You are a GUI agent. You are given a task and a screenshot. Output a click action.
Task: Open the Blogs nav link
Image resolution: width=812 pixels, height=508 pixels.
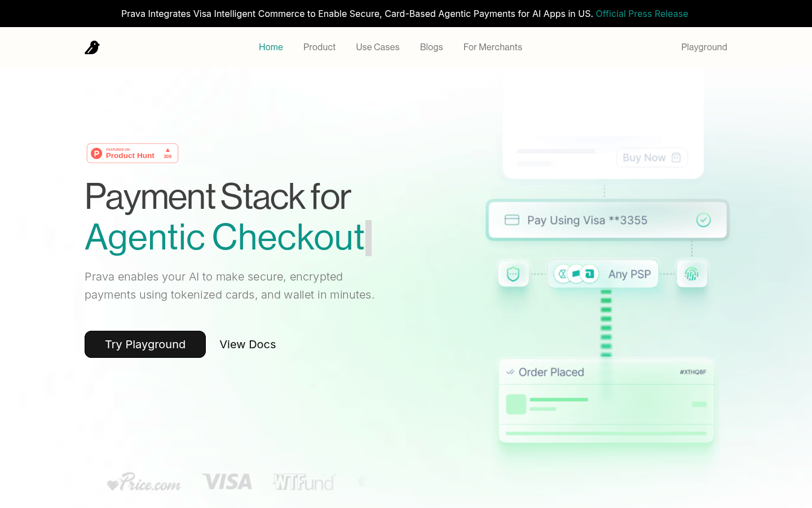[431, 47]
